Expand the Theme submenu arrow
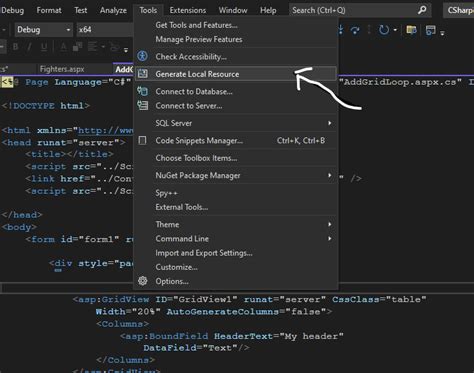Image resolution: width=474 pixels, height=373 pixels. [x=329, y=224]
